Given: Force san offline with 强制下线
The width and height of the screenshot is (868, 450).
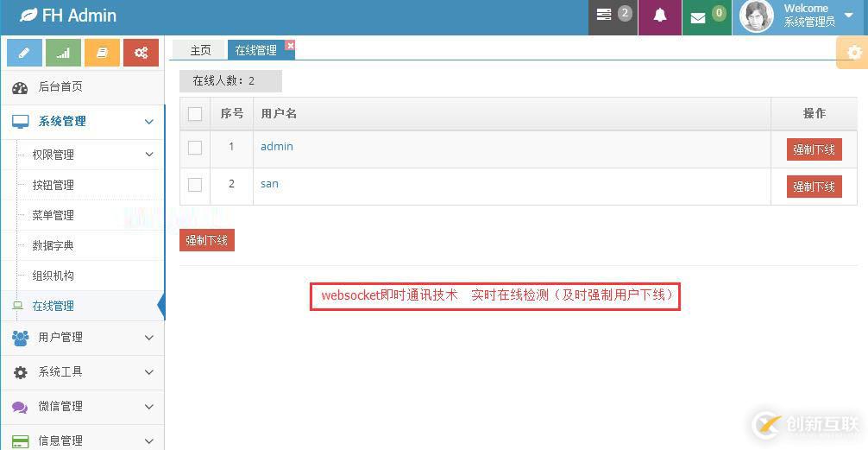Looking at the screenshot, I should [814, 187].
